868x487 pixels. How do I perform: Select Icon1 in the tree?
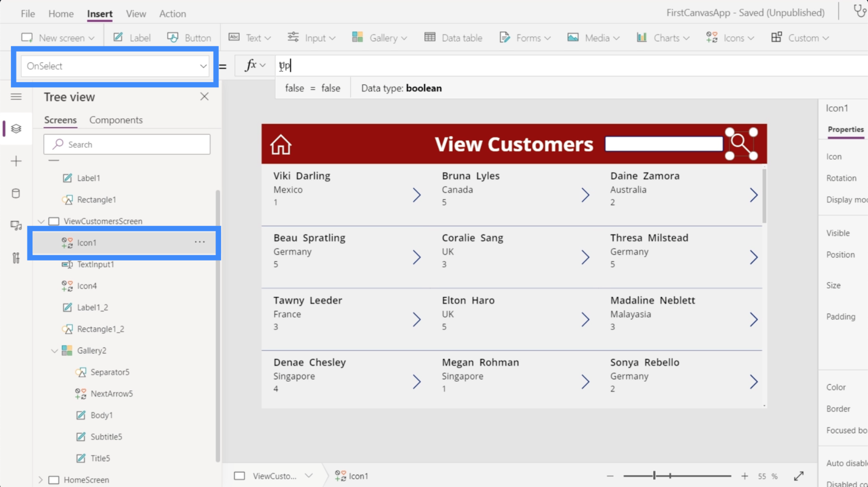pyautogui.click(x=87, y=242)
